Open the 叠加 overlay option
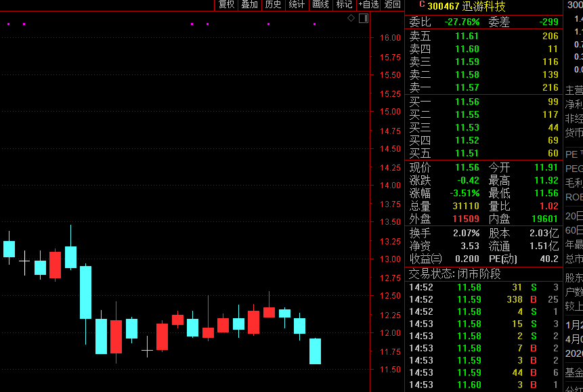The width and height of the screenshot is (583, 392). tap(249, 5)
